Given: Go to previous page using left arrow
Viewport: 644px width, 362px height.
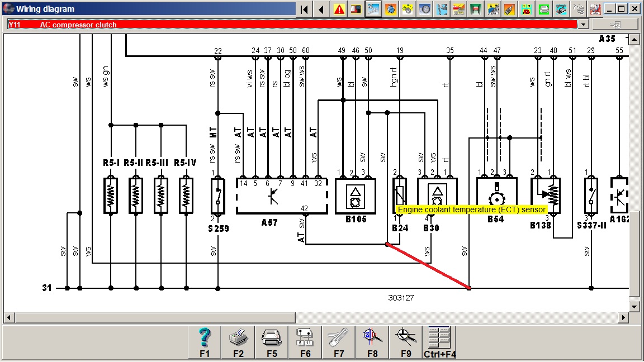Looking at the screenshot, I should 321,9.
